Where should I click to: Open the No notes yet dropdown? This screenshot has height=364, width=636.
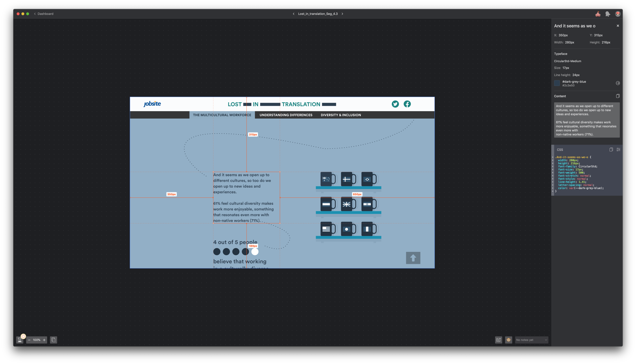pos(531,340)
